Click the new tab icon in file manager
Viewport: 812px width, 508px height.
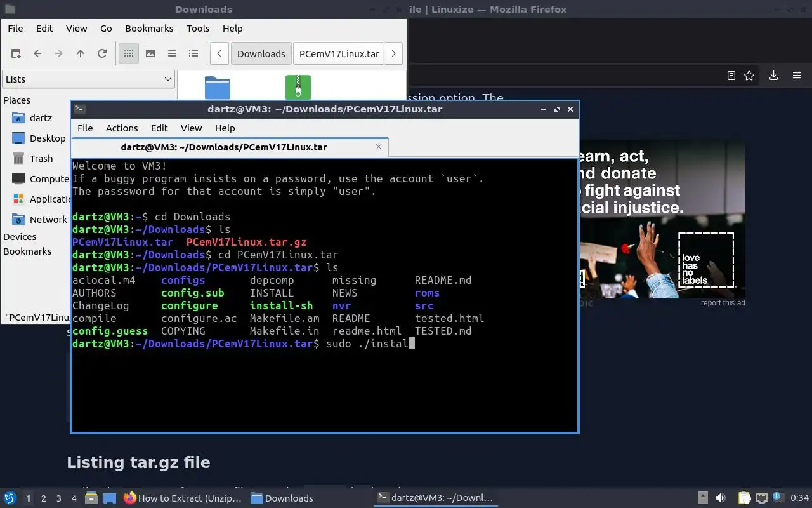[16, 53]
